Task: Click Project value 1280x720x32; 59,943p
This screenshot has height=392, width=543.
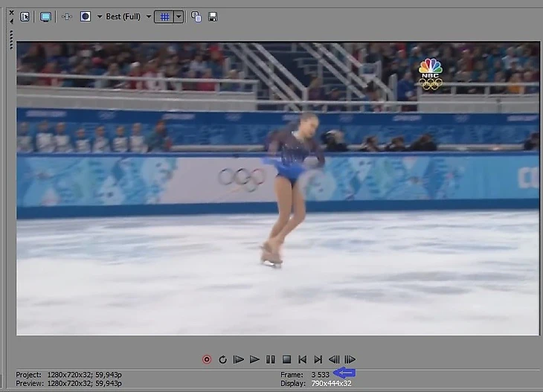Action: 84,375
